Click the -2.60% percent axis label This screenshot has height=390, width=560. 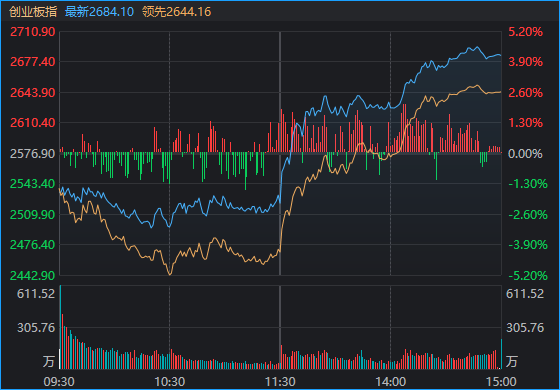tap(528, 215)
